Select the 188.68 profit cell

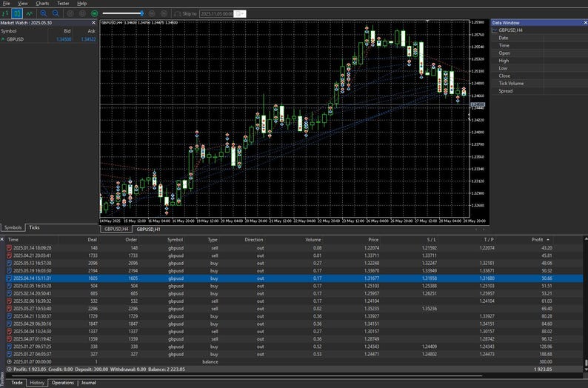coord(546,354)
